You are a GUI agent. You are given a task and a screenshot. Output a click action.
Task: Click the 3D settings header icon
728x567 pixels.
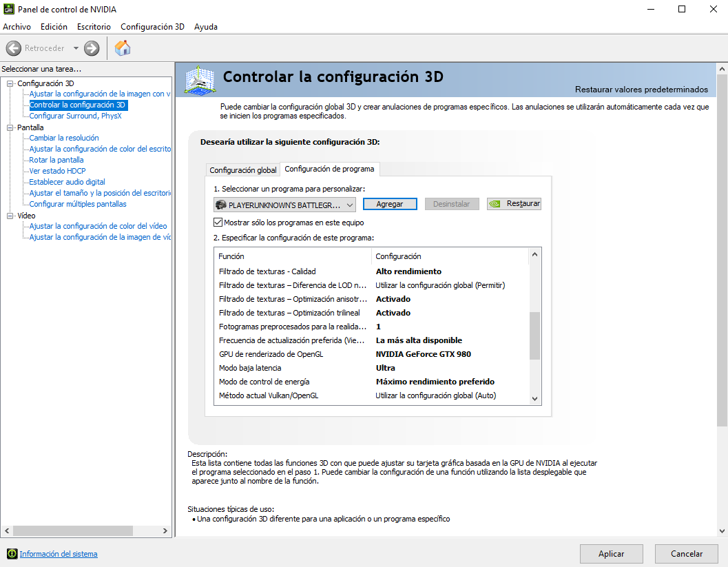200,80
